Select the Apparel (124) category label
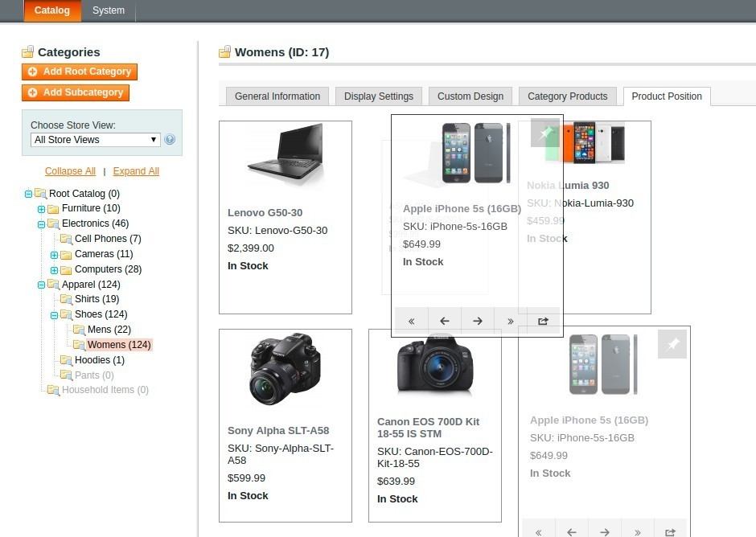The width and height of the screenshot is (756, 537). click(91, 285)
